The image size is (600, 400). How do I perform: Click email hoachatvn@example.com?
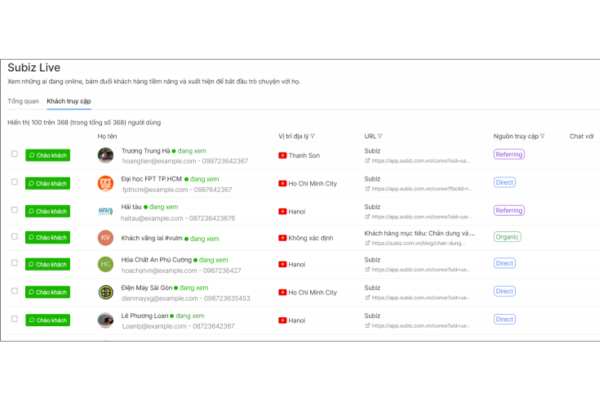click(x=160, y=271)
